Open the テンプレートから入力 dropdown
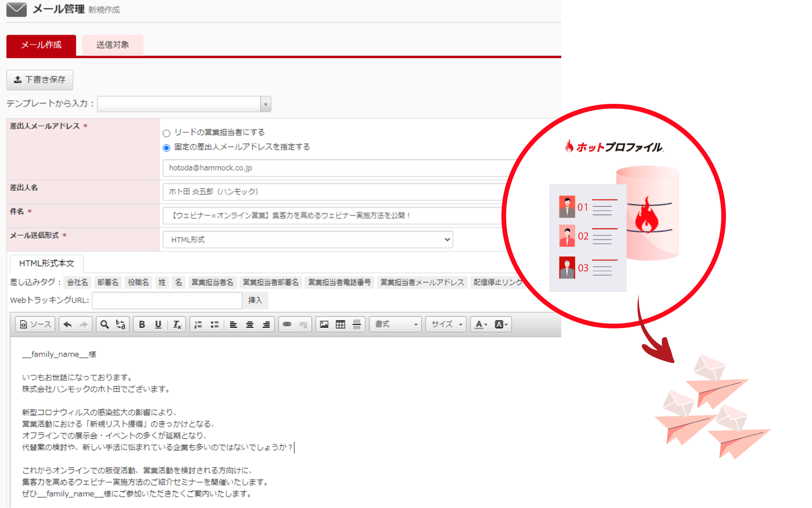Viewport: 812px width, 508px height. coord(184,104)
